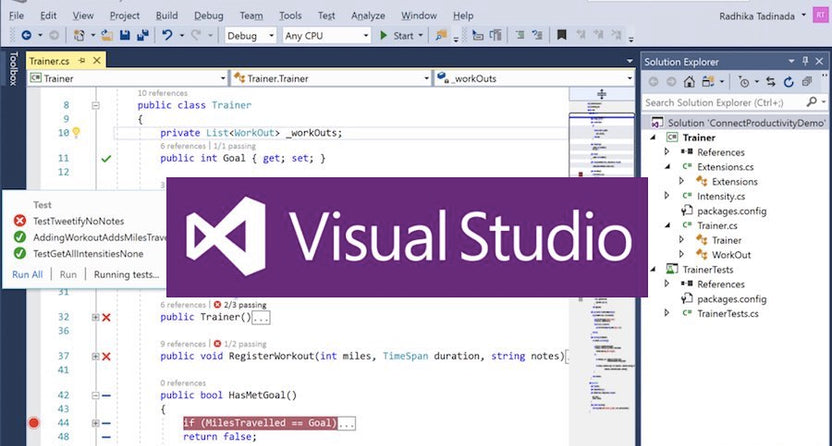Click the 10 references CodeLens link

(x=162, y=93)
